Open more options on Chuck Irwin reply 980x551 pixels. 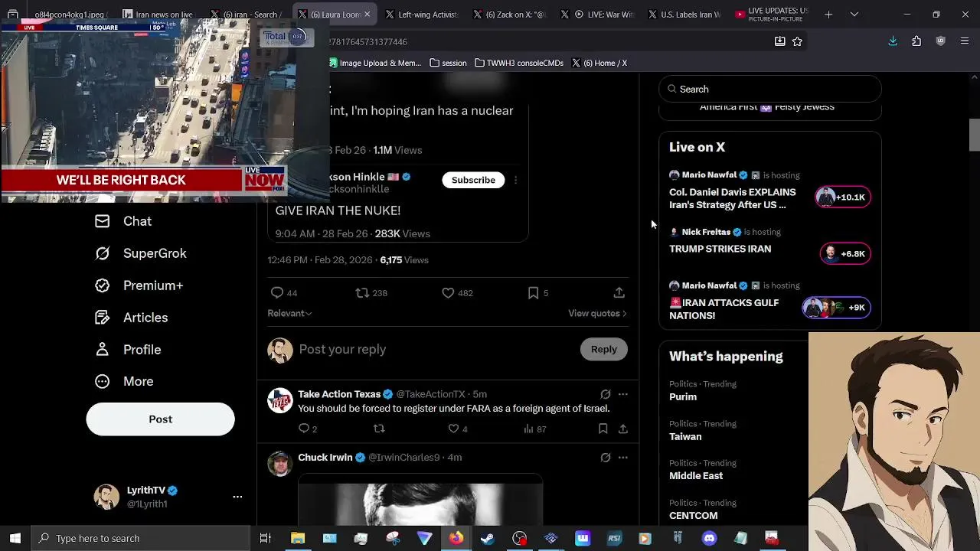coord(622,458)
